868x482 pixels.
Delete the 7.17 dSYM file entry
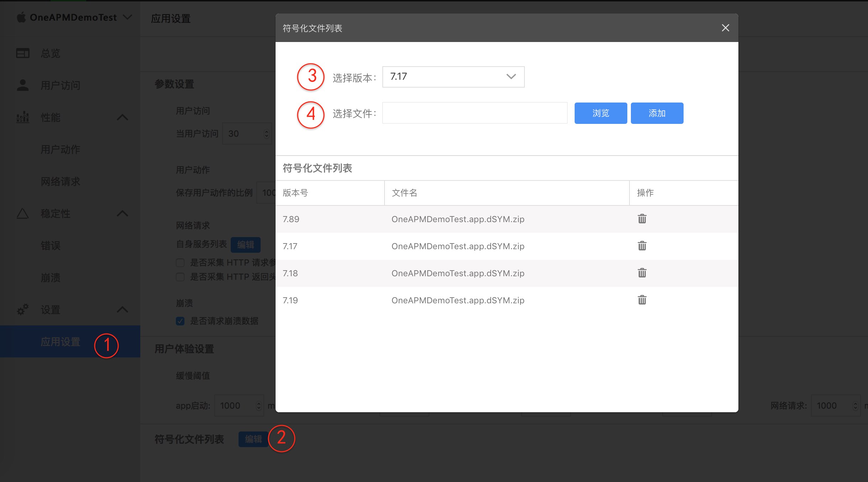642,246
